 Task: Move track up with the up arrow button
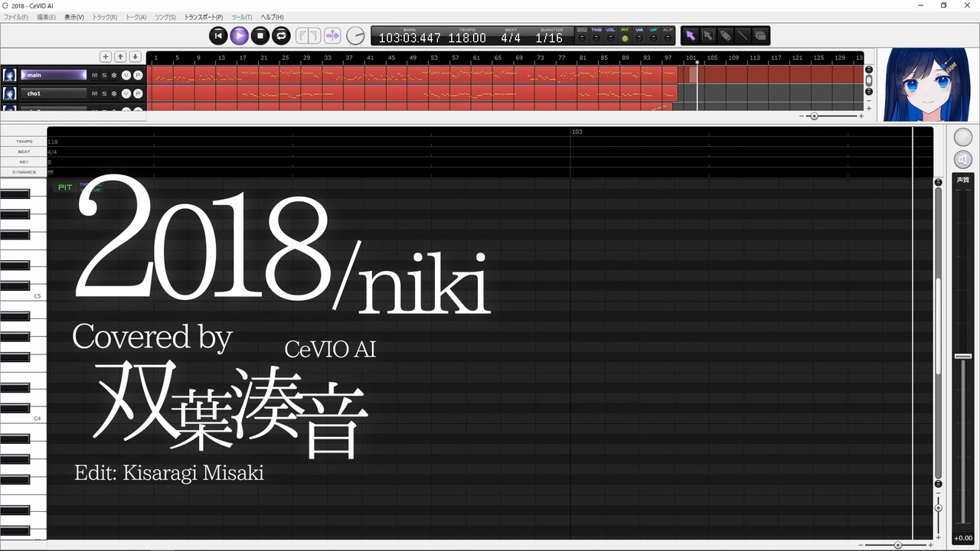(120, 57)
